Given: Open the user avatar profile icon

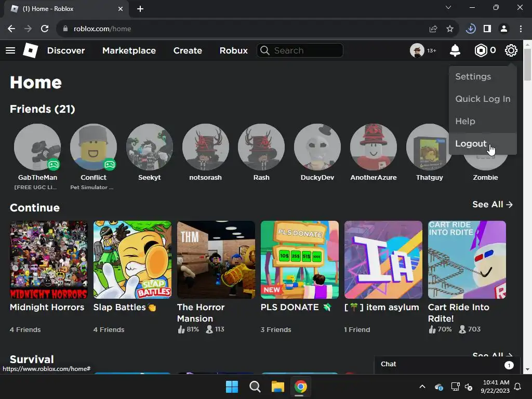Looking at the screenshot, I should click(417, 50).
